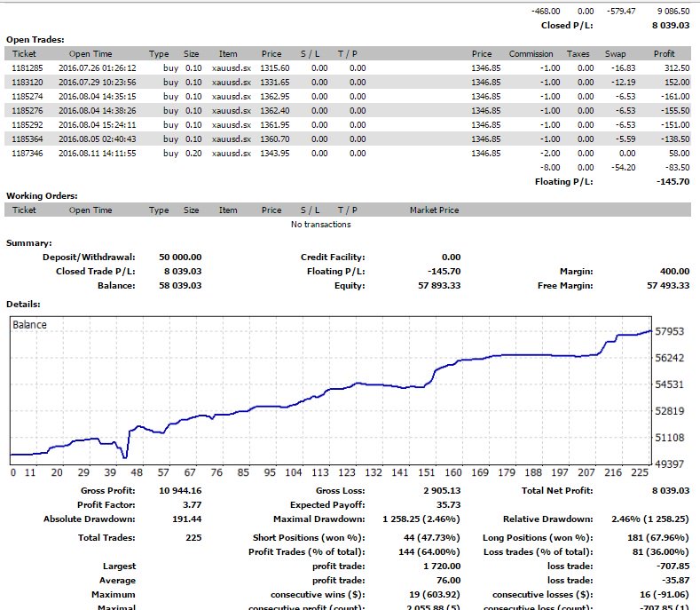Select ticket number 1183120
The width and height of the screenshot is (700, 610).
point(28,83)
